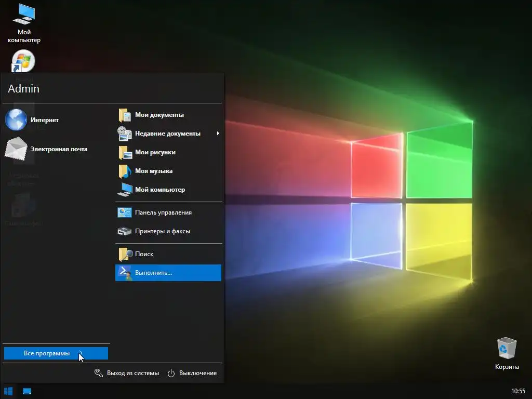532x399 pixels.
Task: Click the Admin user name header
Action: (x=23, y=88)
